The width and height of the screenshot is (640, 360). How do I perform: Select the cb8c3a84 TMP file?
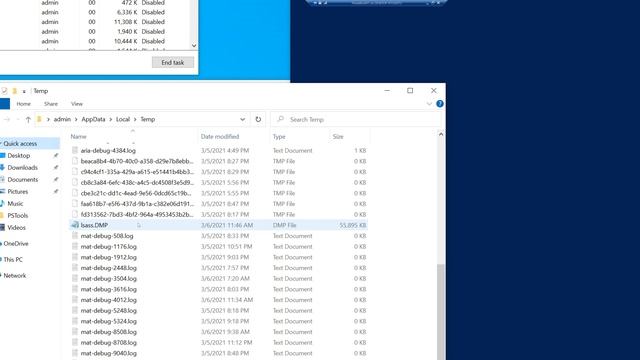click(x=218, y=182)
